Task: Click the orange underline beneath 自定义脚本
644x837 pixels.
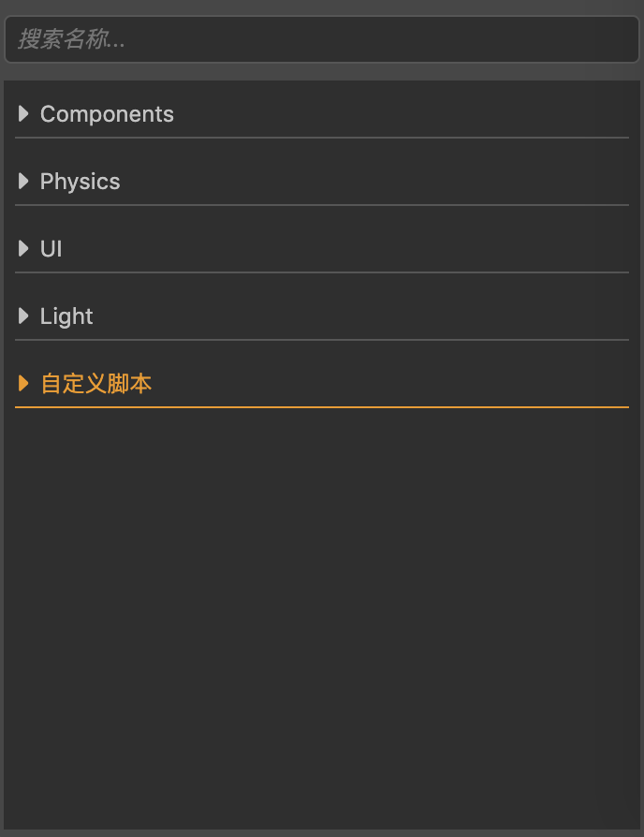Action: 322,407
